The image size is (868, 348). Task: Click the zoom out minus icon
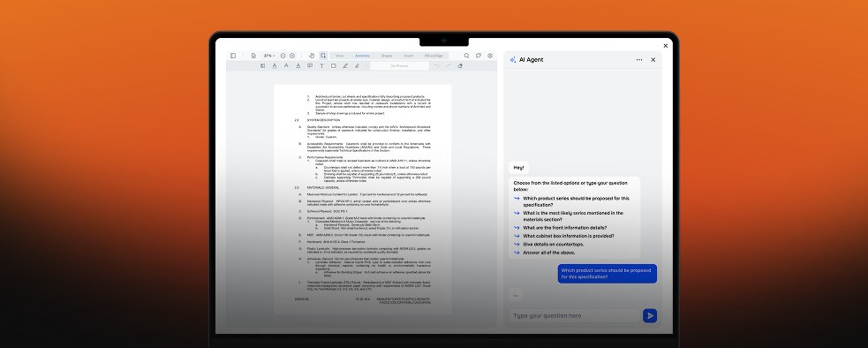point(283,56)
